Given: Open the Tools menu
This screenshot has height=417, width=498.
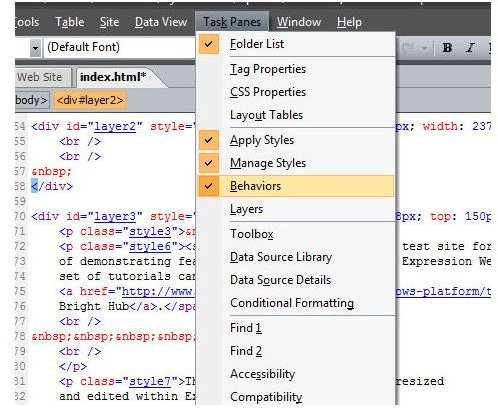Looking at the screenshot, I should (27, 22).
